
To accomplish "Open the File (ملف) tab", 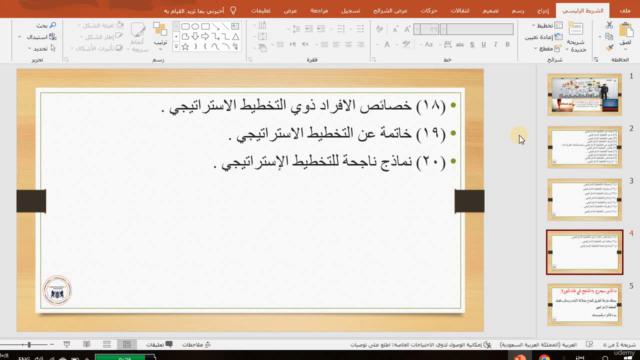I will pos(625,11).
